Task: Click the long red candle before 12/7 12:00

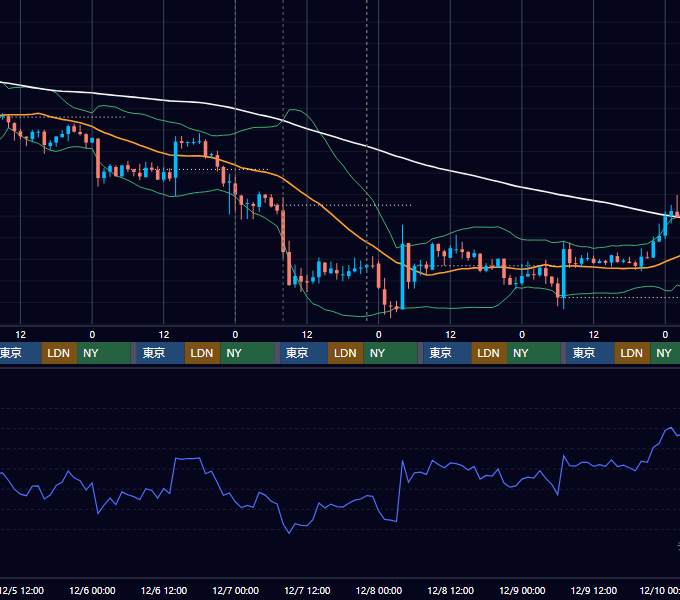Action: (x=283, y=230)
